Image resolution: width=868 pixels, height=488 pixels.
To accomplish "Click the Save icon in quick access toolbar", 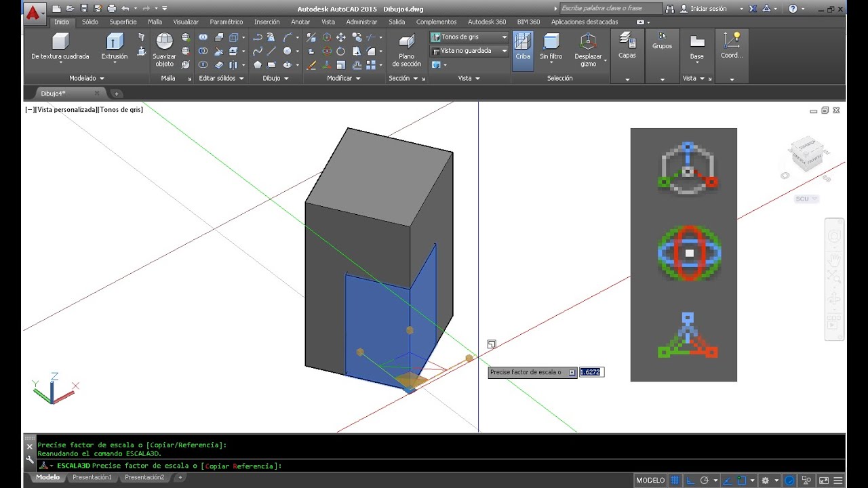I will [83, 9].
